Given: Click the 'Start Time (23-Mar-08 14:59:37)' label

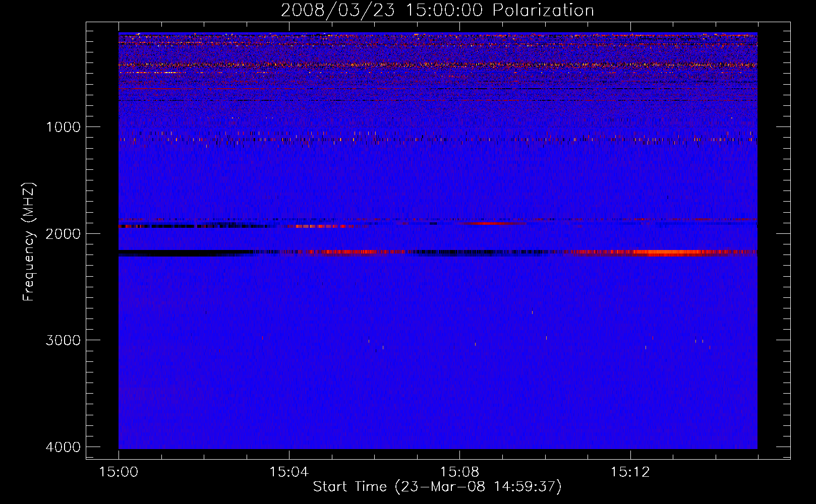Looking at the screenshot, I should click(x=437, y=487).
